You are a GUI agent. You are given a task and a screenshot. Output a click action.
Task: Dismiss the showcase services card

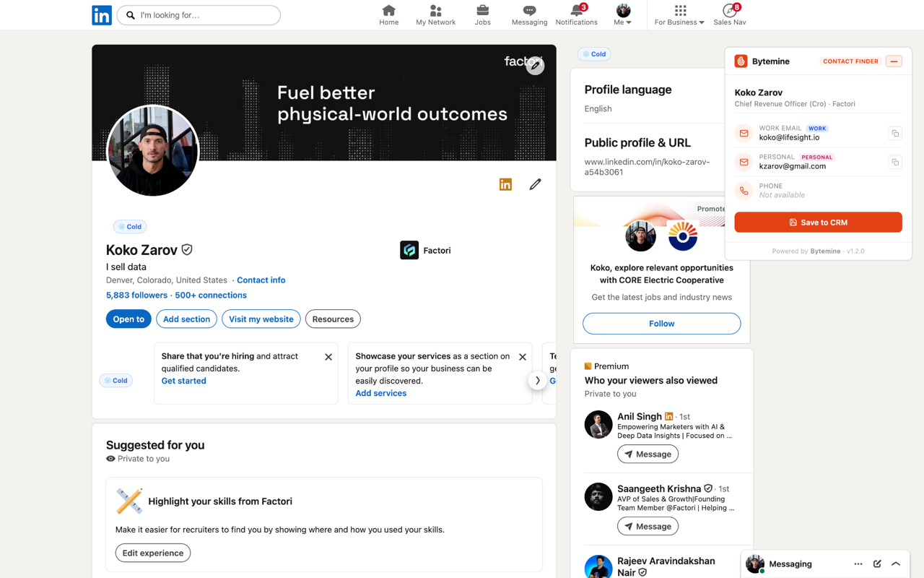(x=523, y=357)
